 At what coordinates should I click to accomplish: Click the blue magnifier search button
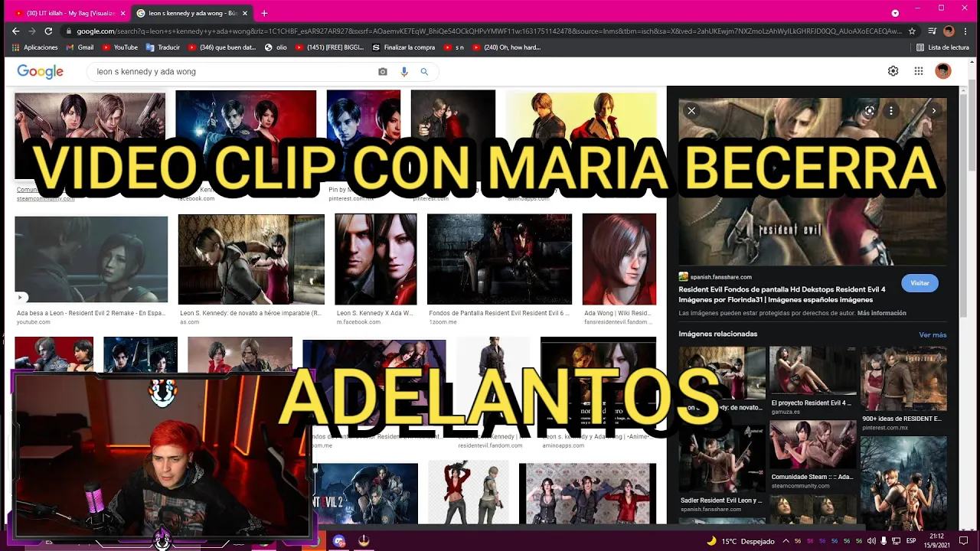pyautogui.click(x=424, y=71)
